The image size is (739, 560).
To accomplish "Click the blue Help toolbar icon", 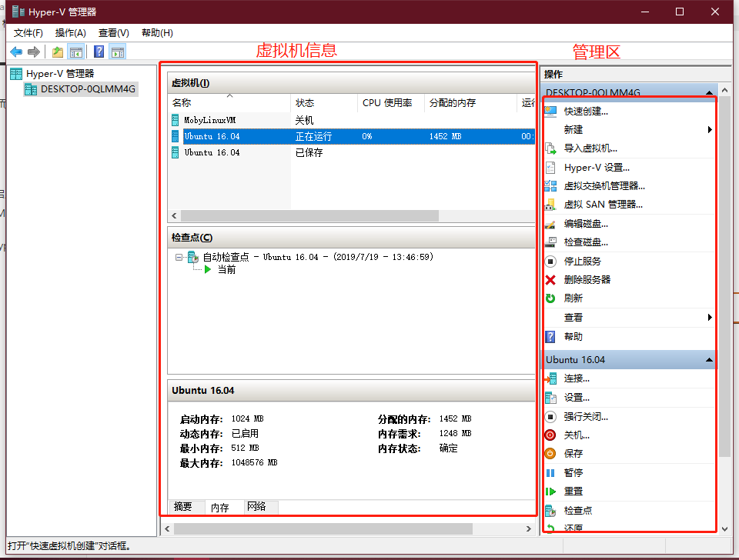I will coord(99,52).
